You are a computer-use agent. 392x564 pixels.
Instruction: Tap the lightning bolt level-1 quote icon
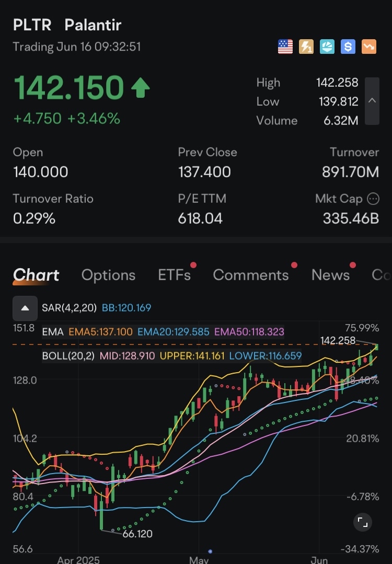[x=306, y=47]
